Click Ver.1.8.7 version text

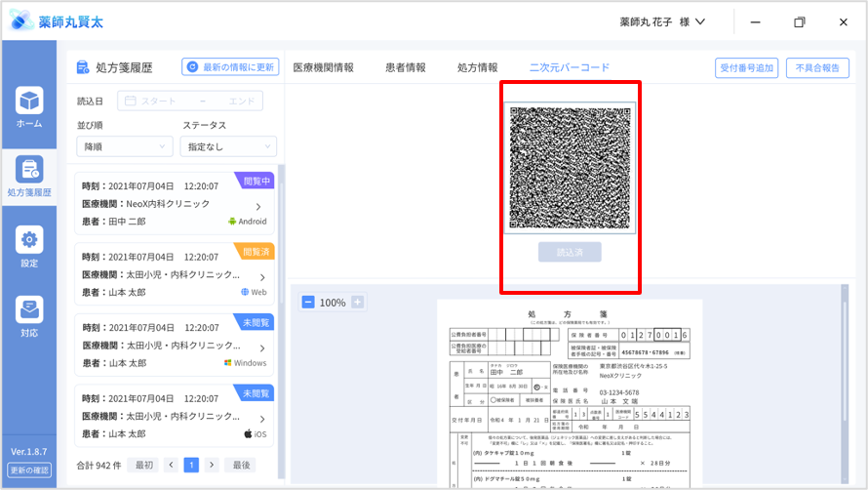click(29, 451)
